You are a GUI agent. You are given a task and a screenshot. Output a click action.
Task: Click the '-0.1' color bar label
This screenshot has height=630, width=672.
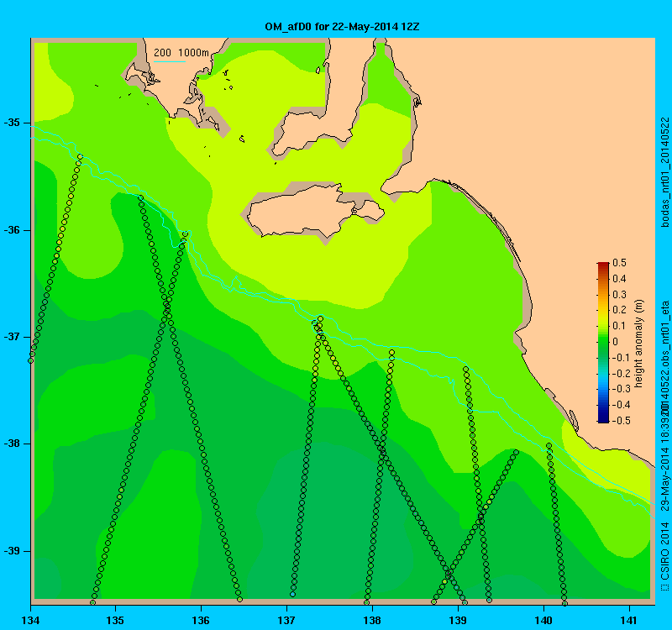click(x=619, y=358)
